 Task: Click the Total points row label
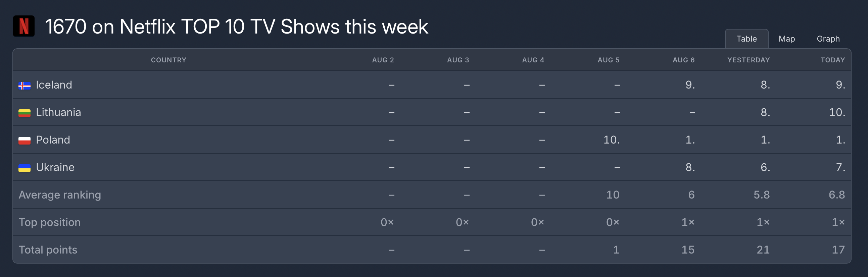(x=48, y=250)
